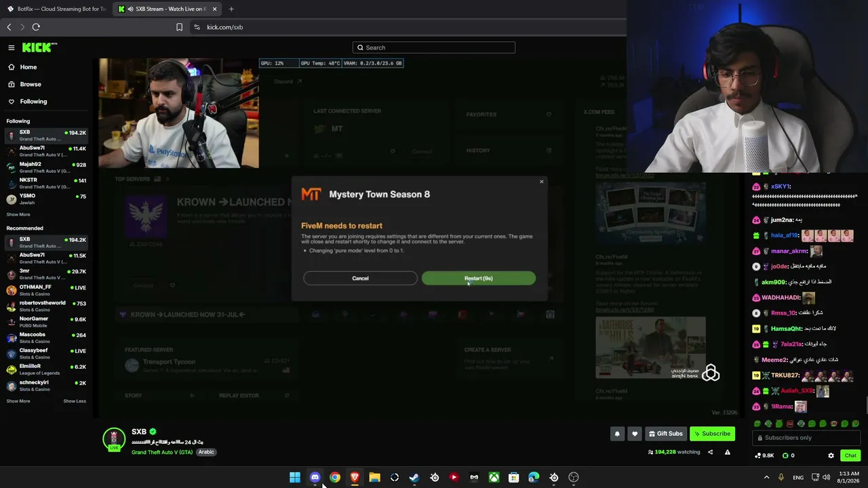Expand Following list with Show More
This screenshot has width=868, height=488.
pyautogui.click(x=18, y=214)
